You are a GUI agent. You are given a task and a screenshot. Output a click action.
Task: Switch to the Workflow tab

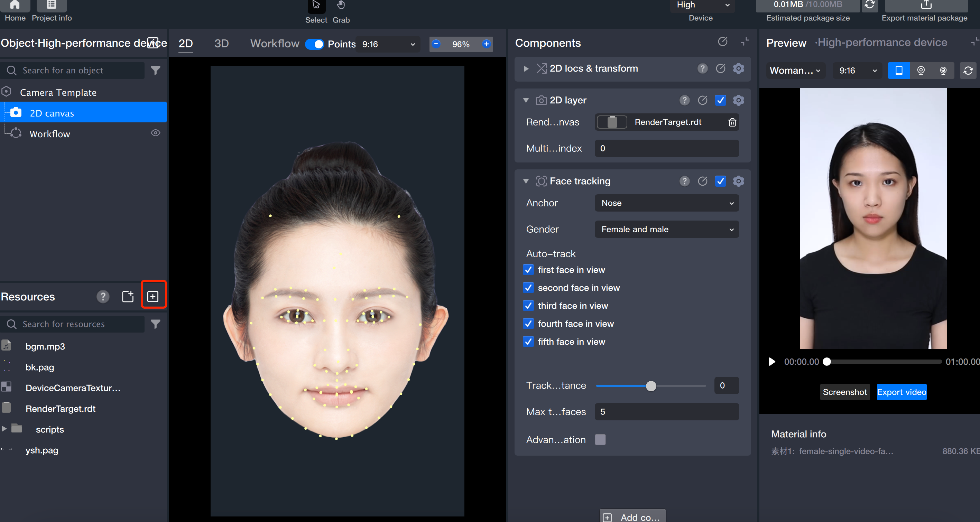click(275, 44)
